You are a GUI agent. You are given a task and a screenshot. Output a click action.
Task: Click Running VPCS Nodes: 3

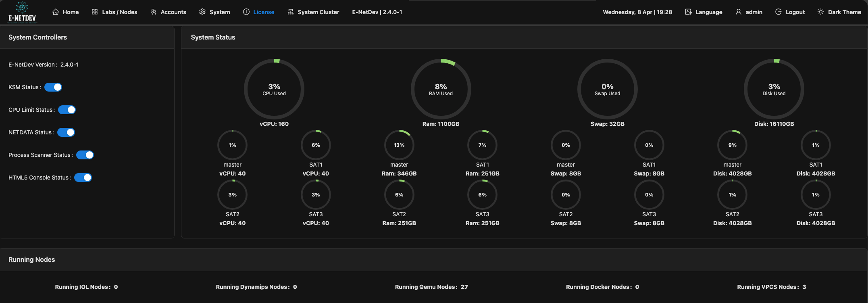pos(772,287)
